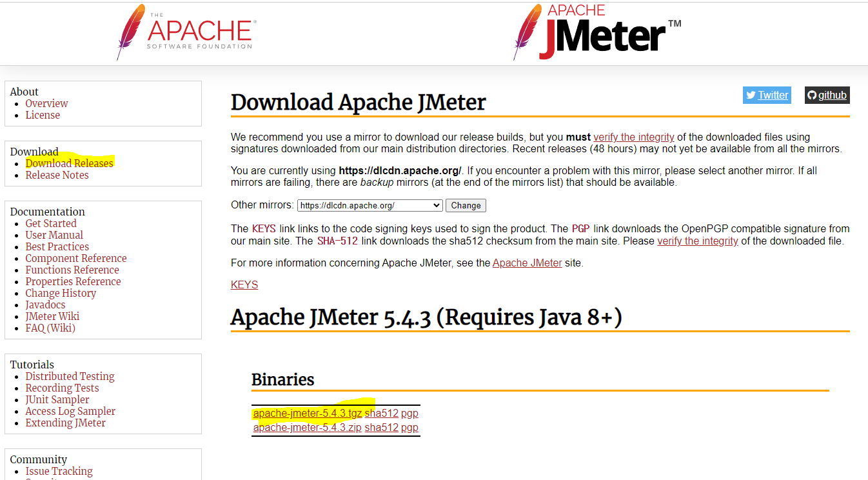The image size is (868, 480).
Task: Click the Binaries section heading
Action: (283, 379)
